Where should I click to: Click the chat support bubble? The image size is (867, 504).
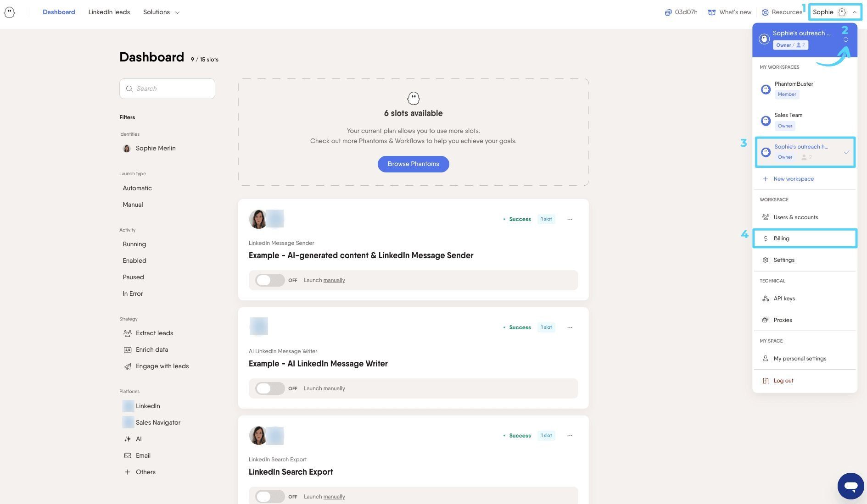tap(850, 486)
